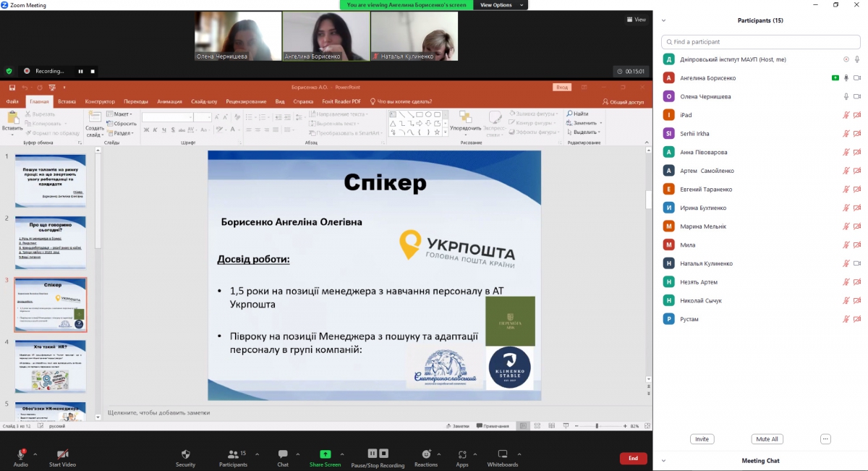Switch to the Слайд-шоу ribbon tab
This screenshot has width=868, height=471.
pyautogui.click(x=204, y=101)
